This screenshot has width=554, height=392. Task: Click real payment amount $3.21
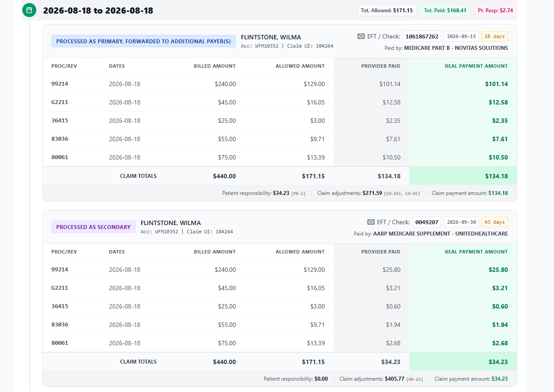point(500,288)
